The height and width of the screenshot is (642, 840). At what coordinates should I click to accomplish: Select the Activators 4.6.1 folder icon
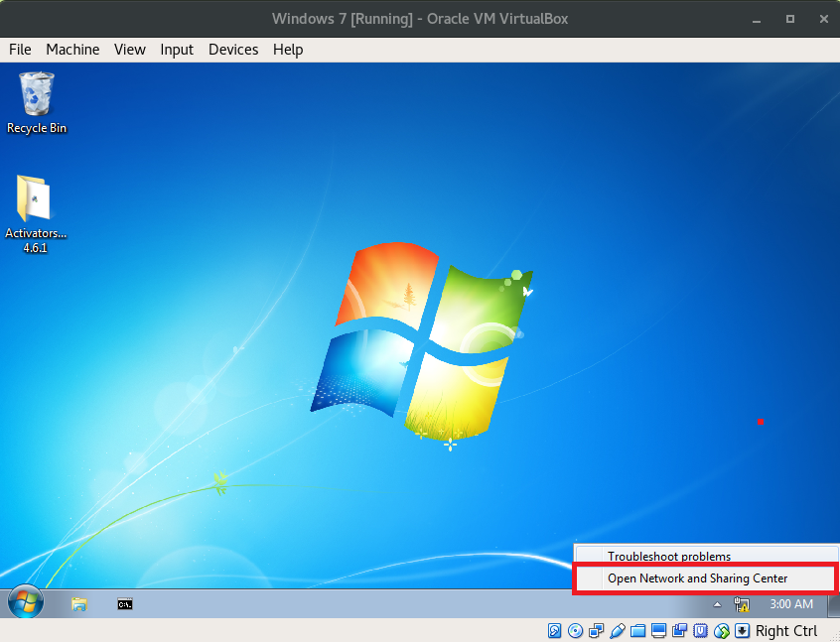(x=36, y=213)
